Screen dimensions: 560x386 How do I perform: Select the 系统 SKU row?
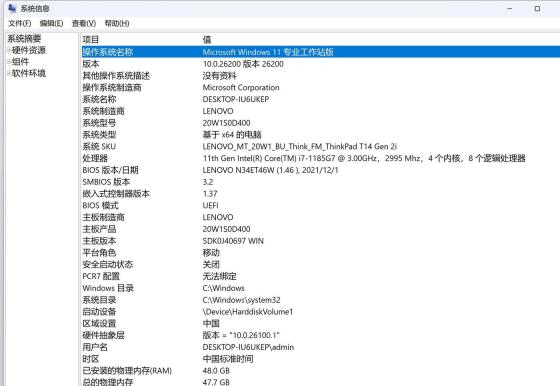coord(321,146)
